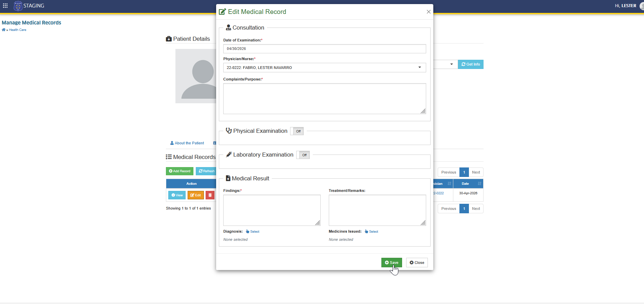Screen dimensions: 644x305
Task: Click the Get Info button
Action: point(471,64)
